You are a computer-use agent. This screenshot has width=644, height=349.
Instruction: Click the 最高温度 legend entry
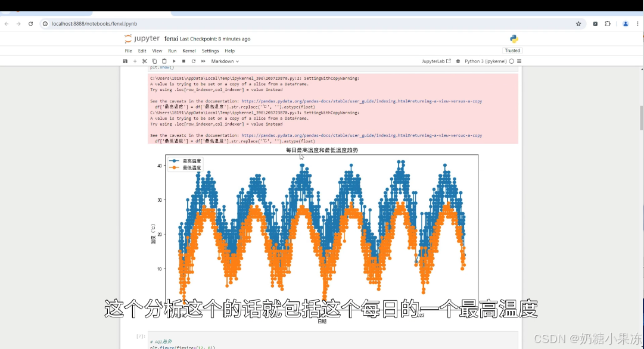[186, 161]
